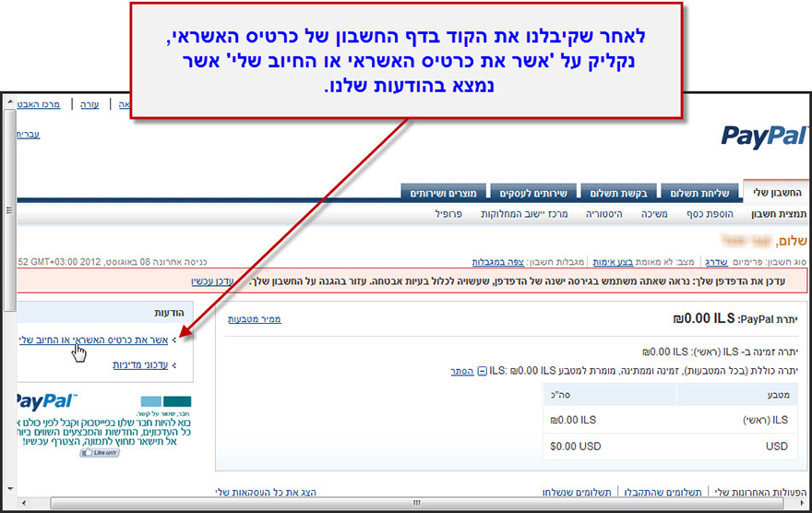Click עברית language link
This screenshot has height=513, width=812.
tap(29, 134)
